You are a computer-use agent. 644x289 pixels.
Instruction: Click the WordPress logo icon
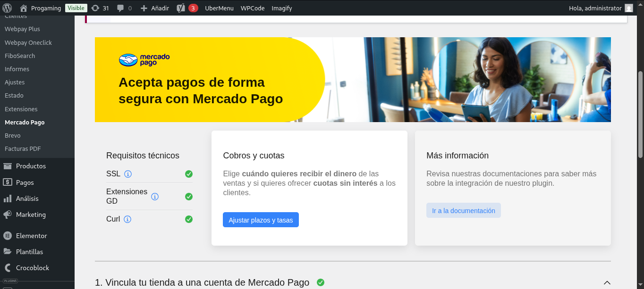click(7, 8)
